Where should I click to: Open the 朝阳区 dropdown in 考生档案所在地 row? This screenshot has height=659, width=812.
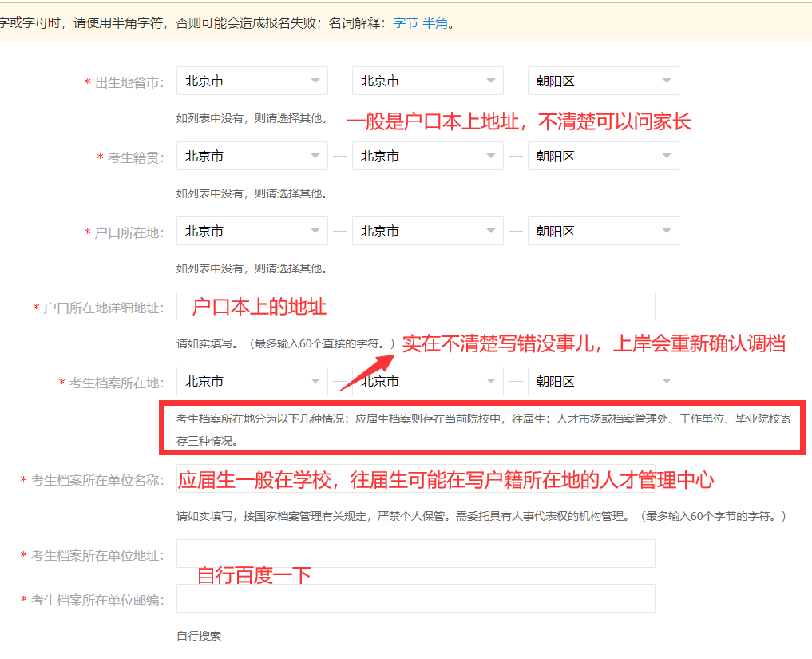point(603,381)
